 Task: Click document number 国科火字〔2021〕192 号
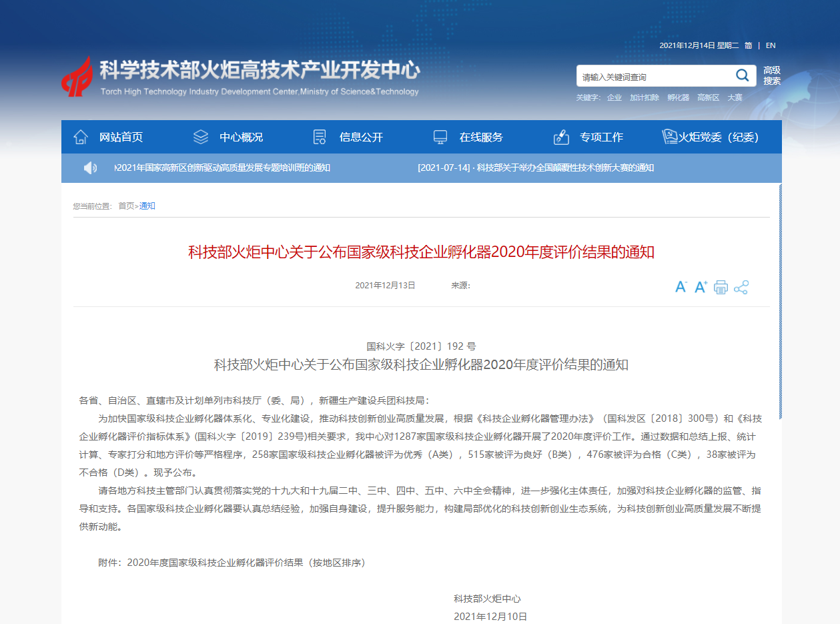(421, 346)
